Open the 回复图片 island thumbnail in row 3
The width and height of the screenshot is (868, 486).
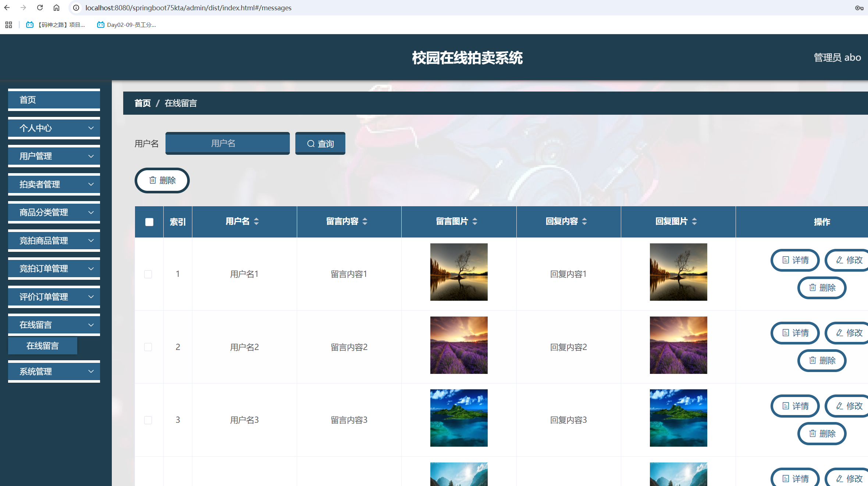pos(679,418)
